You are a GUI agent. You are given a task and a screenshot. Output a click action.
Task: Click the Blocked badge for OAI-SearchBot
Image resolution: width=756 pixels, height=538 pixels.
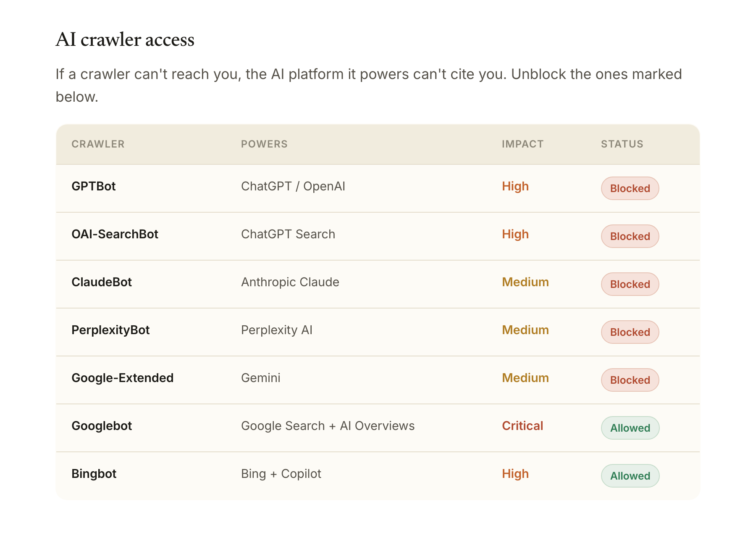[x=630, y=236]
